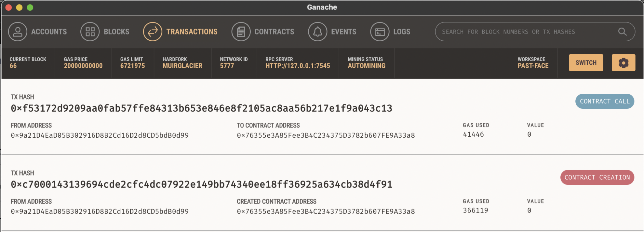Click the Contract Creation badge

(x=597, y=177)
